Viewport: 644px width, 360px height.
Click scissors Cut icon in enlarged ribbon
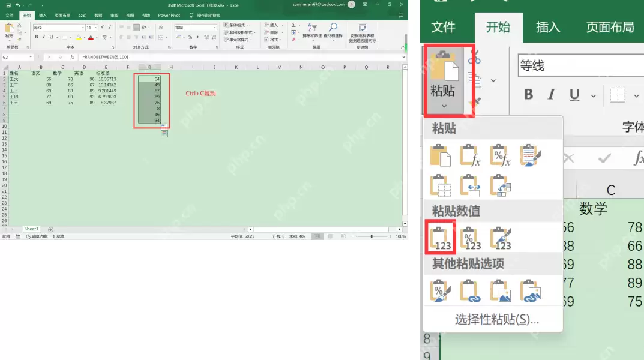pyautogui.click(x=474, y=58)
